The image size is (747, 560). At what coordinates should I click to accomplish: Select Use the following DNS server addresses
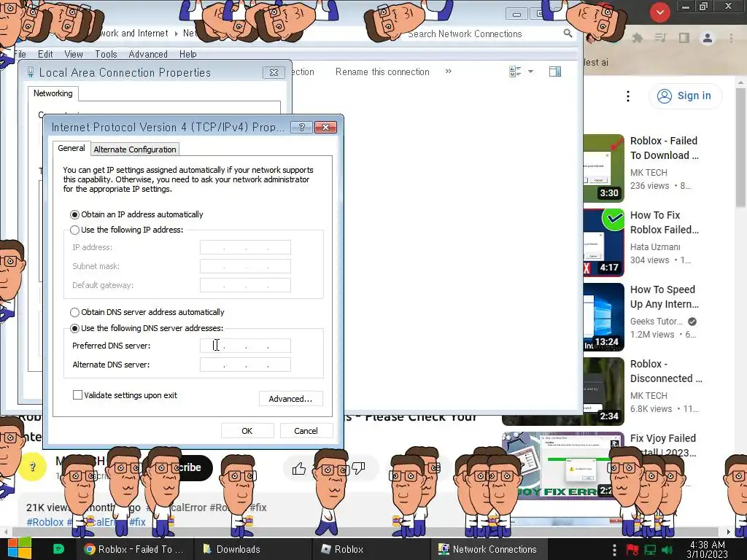click(74, 329)
